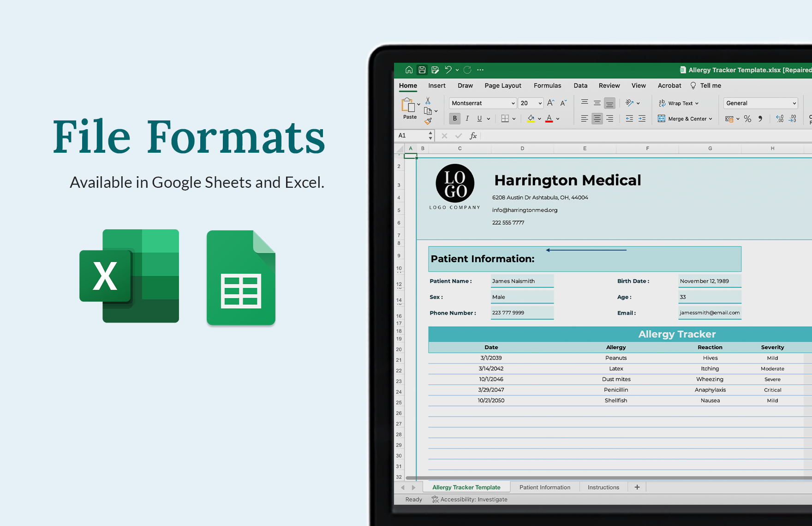Decrease indent
812x526 pixels.
coord(629,119)
